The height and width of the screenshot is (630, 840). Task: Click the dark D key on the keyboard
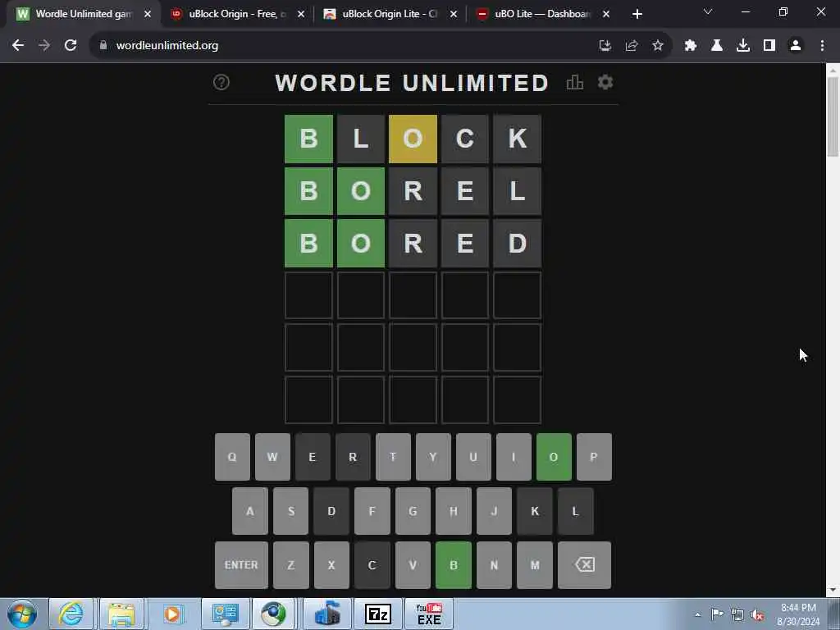[x=331, y=511]
